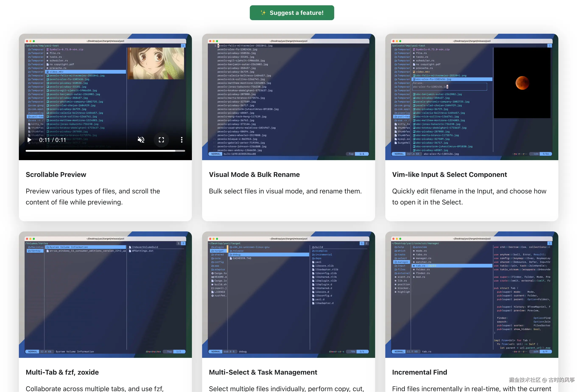This screenshot has width=584, height=392.
Task: Click the Scrollable Preview heading
Action: [56, 175]
